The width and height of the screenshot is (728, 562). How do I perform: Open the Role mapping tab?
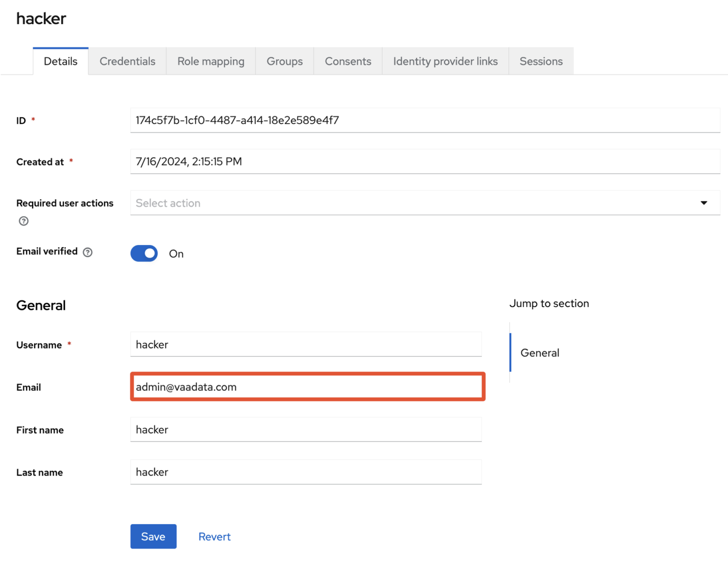(x=210, y=61)
